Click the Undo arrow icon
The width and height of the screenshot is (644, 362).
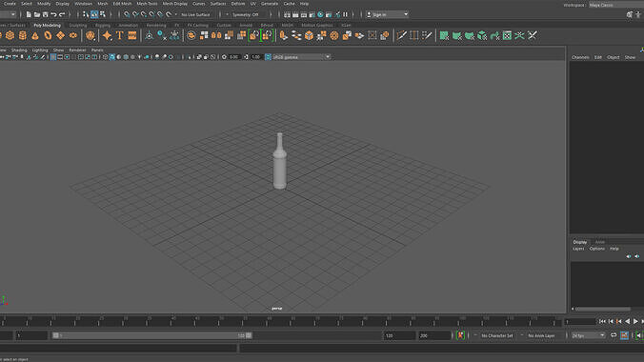coord(53,14)
